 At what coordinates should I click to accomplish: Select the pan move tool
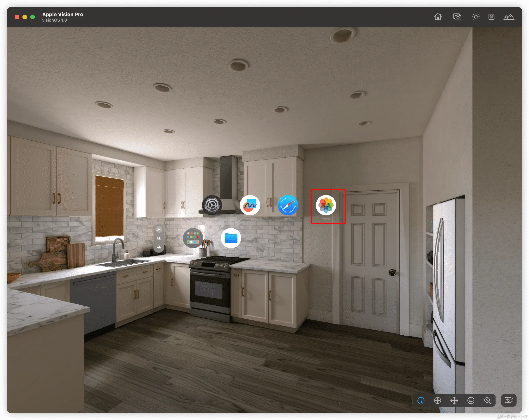click(x=454, y=400)
